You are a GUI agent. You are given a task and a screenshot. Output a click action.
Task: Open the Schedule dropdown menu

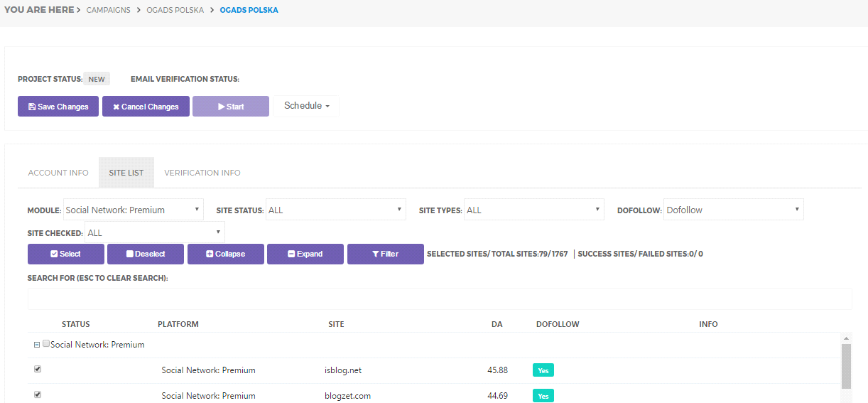307,106
